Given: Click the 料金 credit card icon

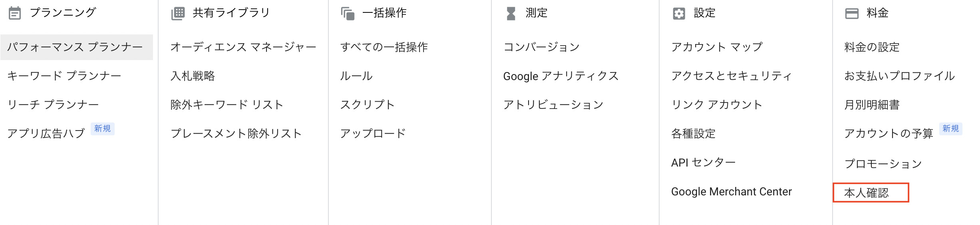Looking at the screenshot, I should tap(852, 14).
